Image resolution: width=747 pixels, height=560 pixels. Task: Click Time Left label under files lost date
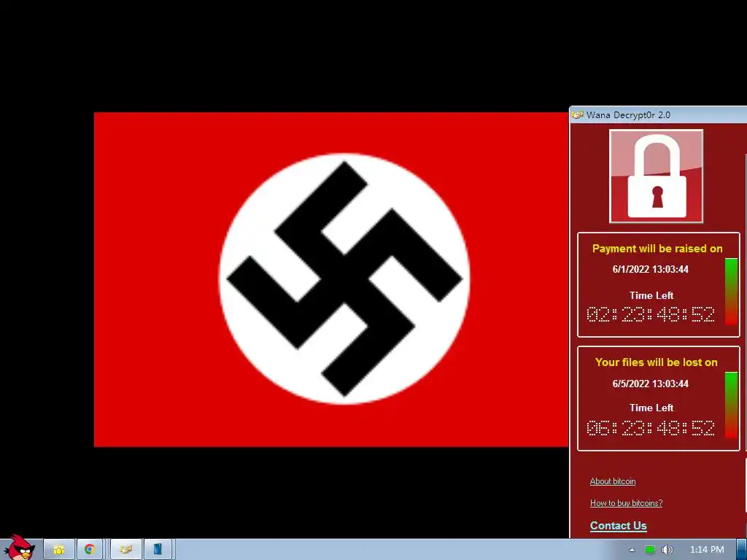651,408
